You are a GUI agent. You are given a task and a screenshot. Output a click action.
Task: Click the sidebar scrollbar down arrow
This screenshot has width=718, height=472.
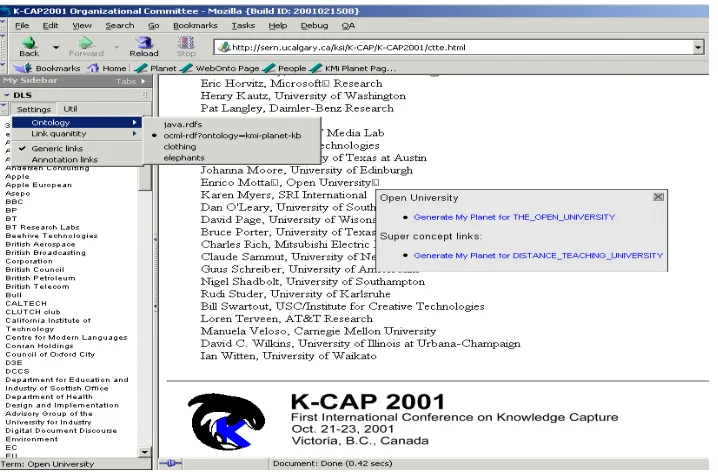(145, 452)
